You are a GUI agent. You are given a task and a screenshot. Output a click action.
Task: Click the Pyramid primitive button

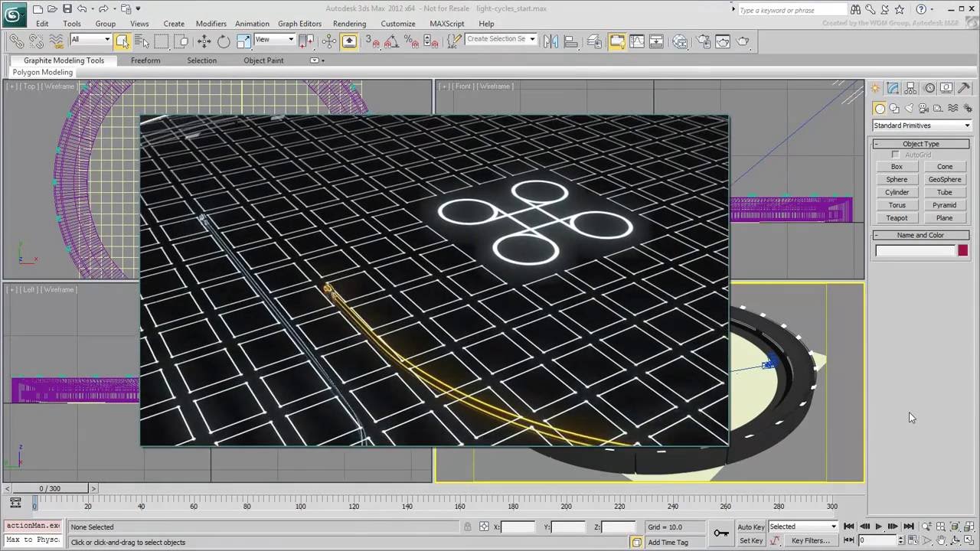click(x=945, y=205)
